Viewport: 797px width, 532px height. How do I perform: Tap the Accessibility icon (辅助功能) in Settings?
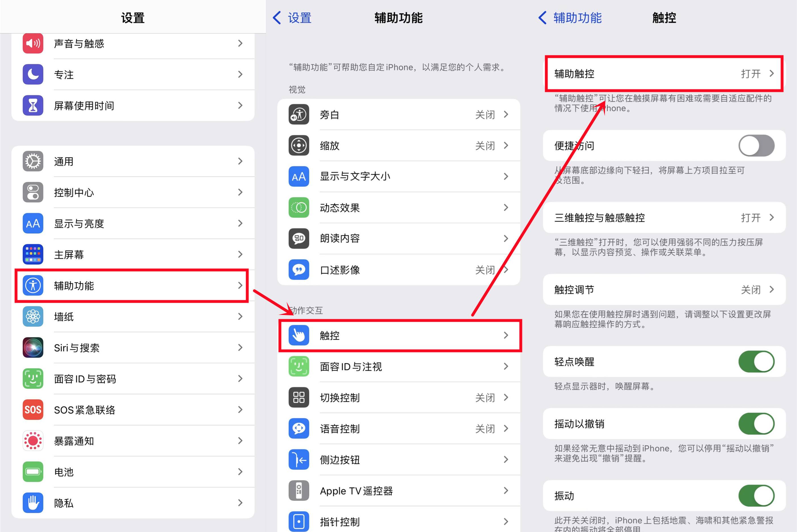tap(33, 285)
